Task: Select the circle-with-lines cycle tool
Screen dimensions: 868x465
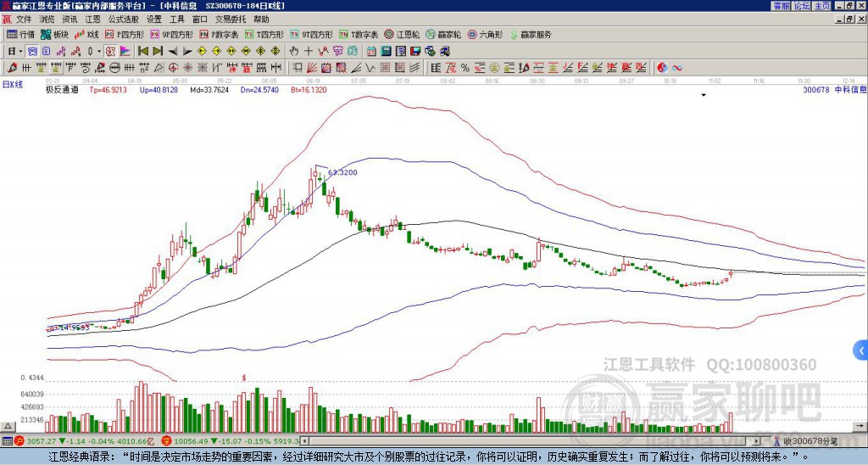Action: pos(114,68)
